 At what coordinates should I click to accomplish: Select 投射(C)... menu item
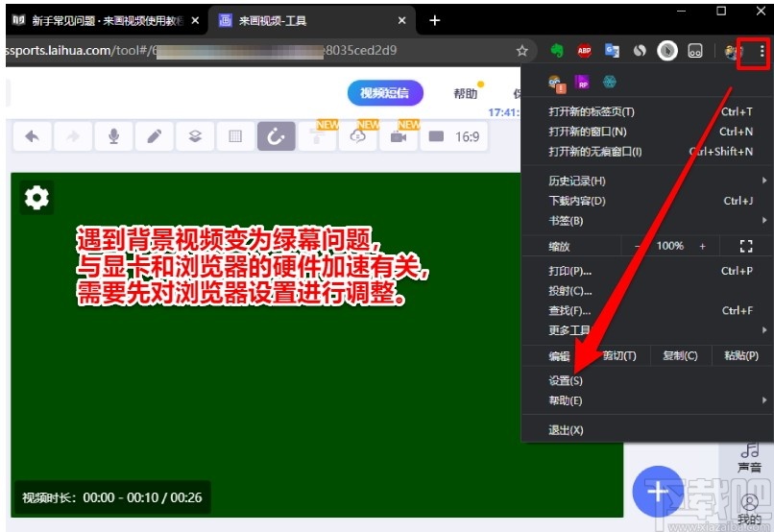[646, 291]
